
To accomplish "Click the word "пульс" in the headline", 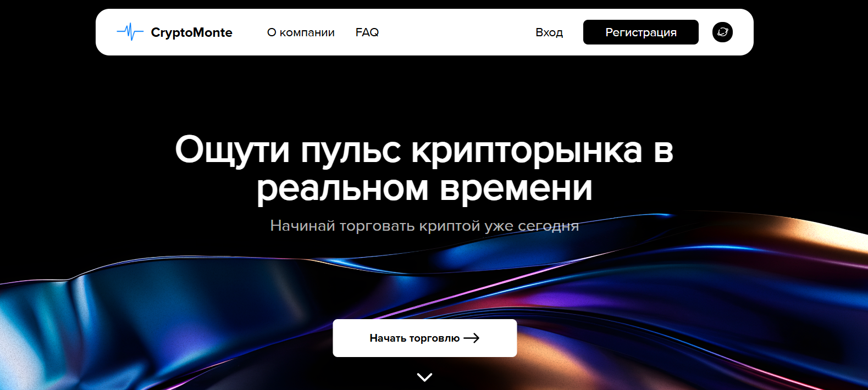I will 351,150.
